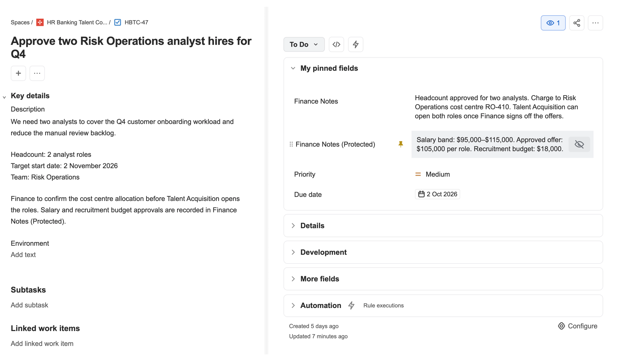Click the automation lightning bolt button

click(355, 44)
